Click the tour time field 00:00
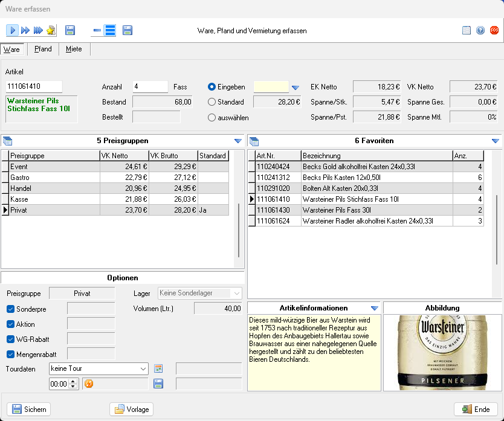 59,384
